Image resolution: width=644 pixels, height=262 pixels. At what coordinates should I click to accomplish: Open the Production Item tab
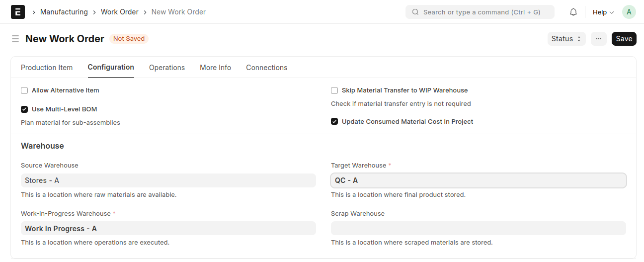47,68
